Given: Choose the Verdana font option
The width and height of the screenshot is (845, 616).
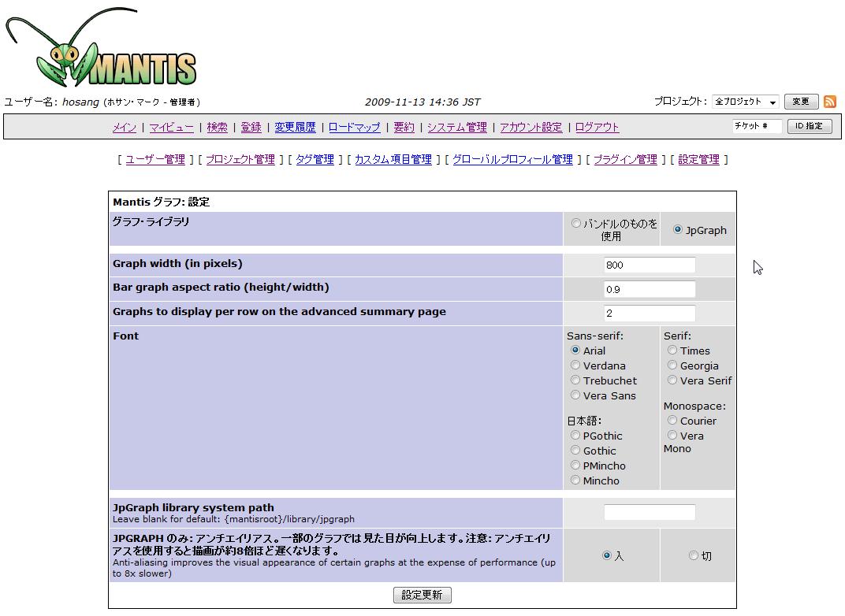Looking at the screenshot, I should [x=575, y=366].
